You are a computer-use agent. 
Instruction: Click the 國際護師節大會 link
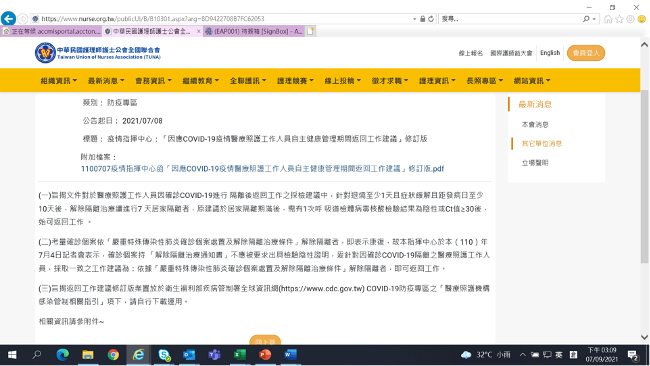pyautogui.click(x=511, y=53)
